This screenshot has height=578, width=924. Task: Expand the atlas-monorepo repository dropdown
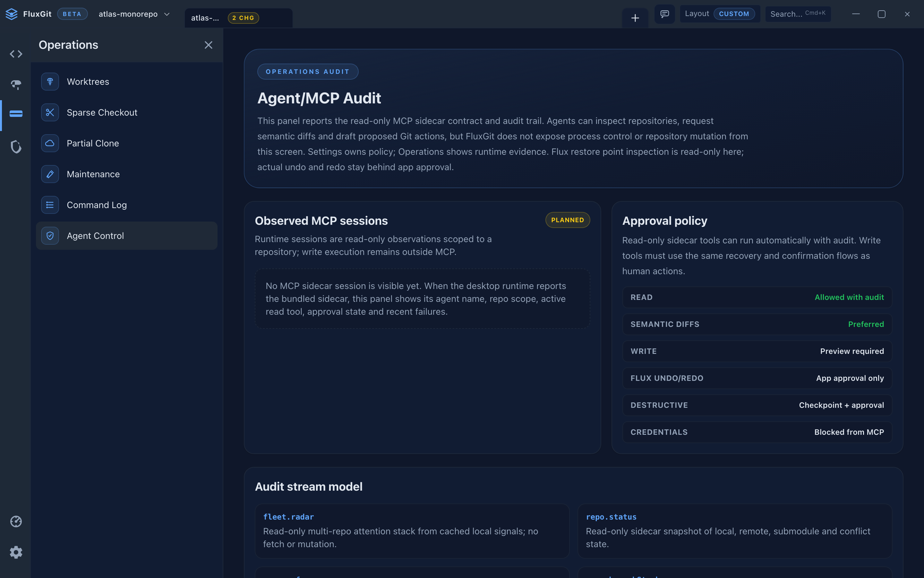[134, 14]
